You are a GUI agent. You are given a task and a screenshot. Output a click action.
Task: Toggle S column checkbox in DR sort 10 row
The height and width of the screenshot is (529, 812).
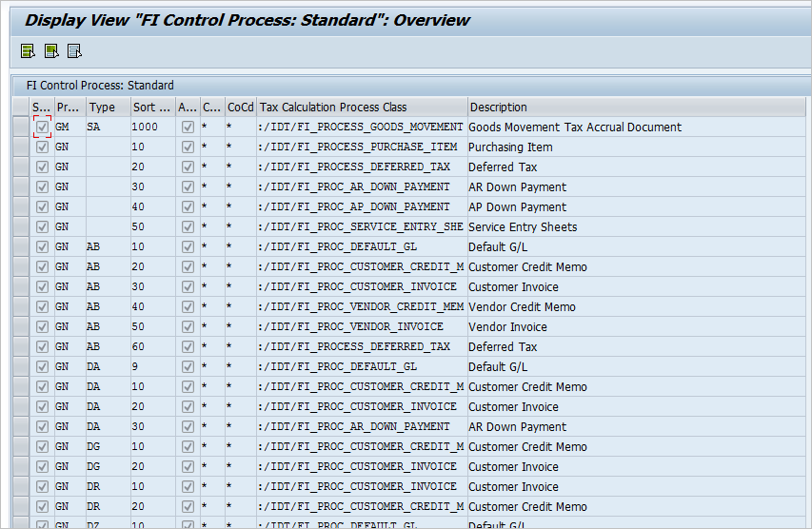click(43, 486)
